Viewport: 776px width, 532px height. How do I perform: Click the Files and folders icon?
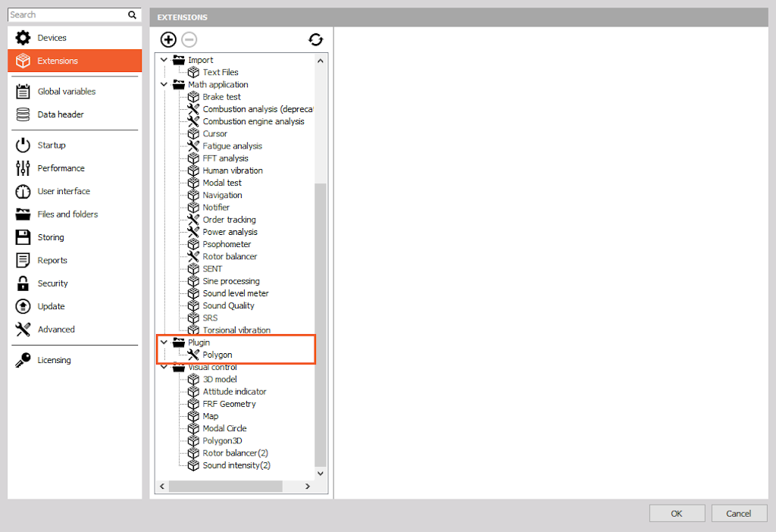tap(23, 214)
